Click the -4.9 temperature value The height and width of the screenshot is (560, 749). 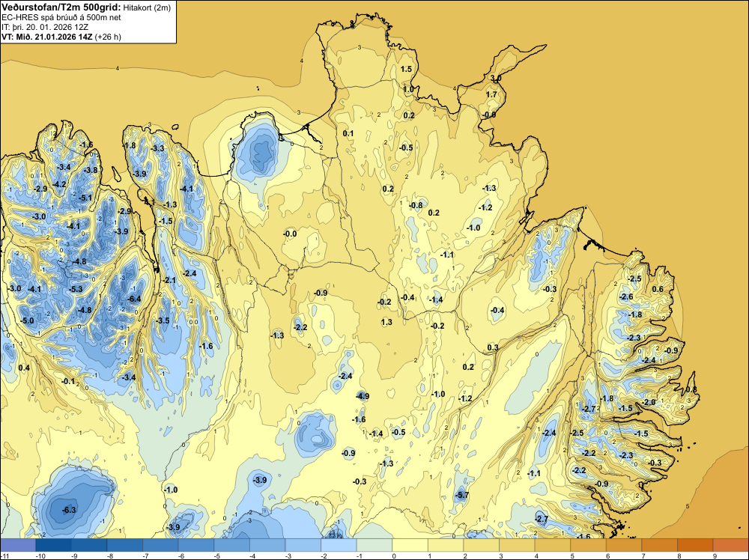(363, 396)
